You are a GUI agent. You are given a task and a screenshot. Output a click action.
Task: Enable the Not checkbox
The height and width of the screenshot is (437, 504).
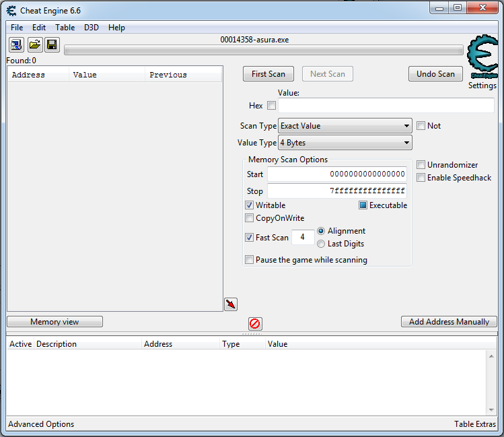421,126
